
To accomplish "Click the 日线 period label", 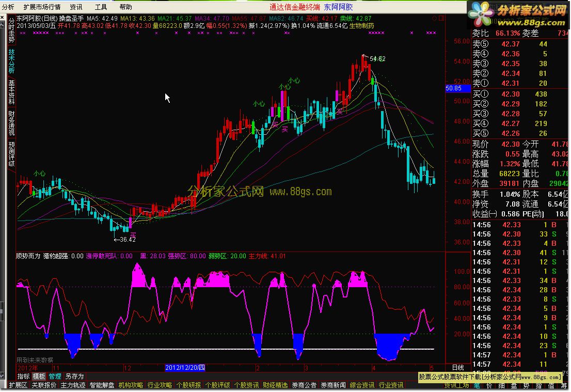I will coord(458,368).
